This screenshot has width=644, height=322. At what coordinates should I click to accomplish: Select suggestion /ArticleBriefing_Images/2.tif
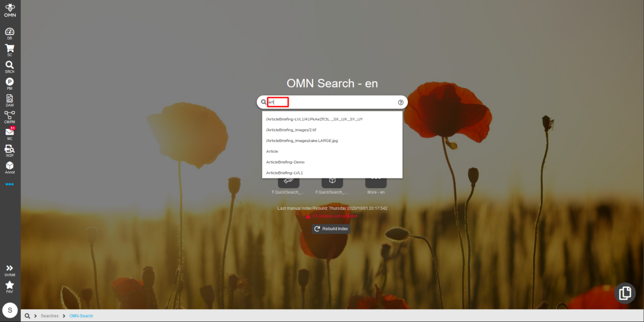332,130
